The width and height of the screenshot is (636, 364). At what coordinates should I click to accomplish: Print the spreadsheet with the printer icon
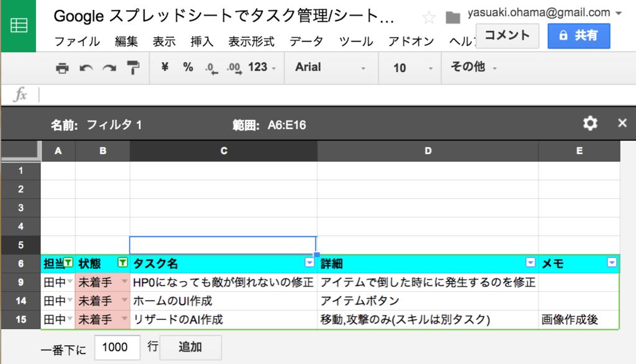(62, 68)
